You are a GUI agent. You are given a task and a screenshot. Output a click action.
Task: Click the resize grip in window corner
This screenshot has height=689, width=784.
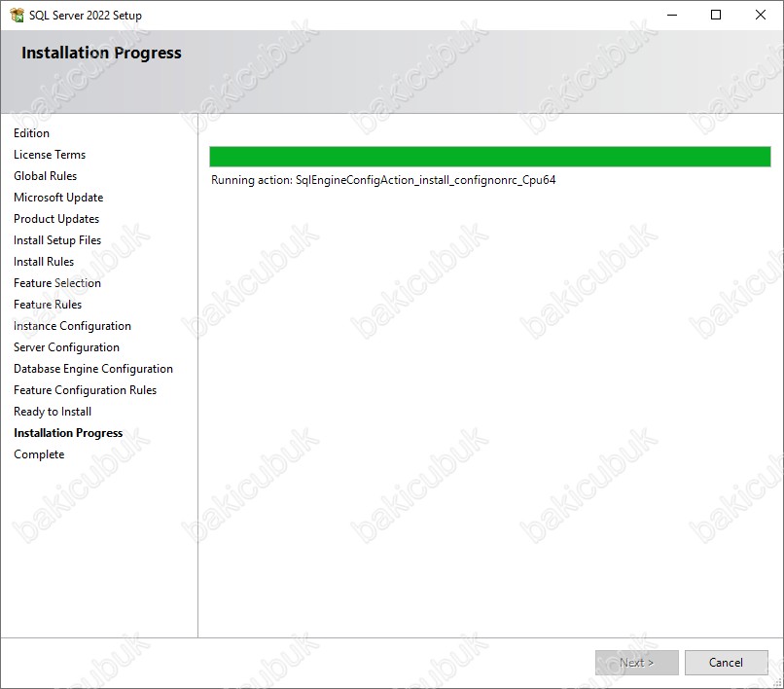click(778, 683)
